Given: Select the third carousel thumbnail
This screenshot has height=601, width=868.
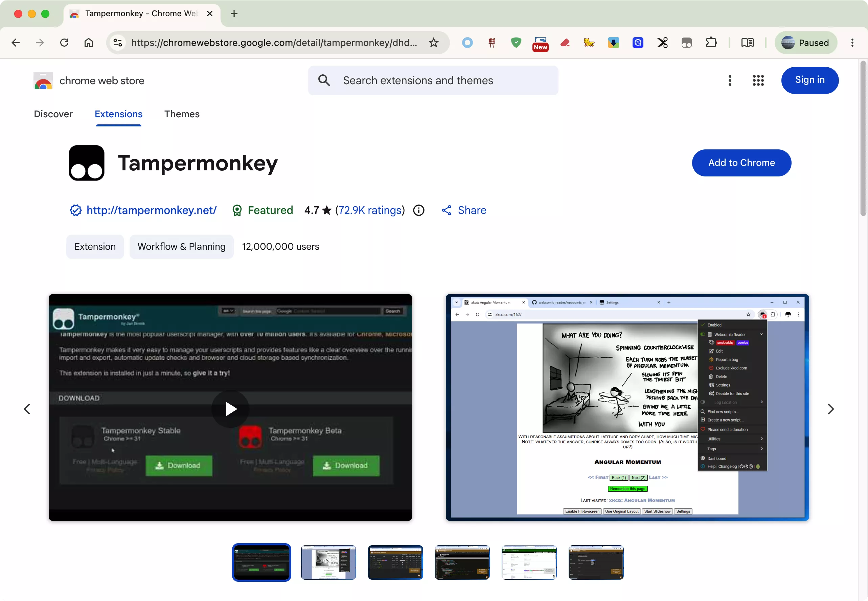Looking at the screenshot, I should tap(395, 562).
